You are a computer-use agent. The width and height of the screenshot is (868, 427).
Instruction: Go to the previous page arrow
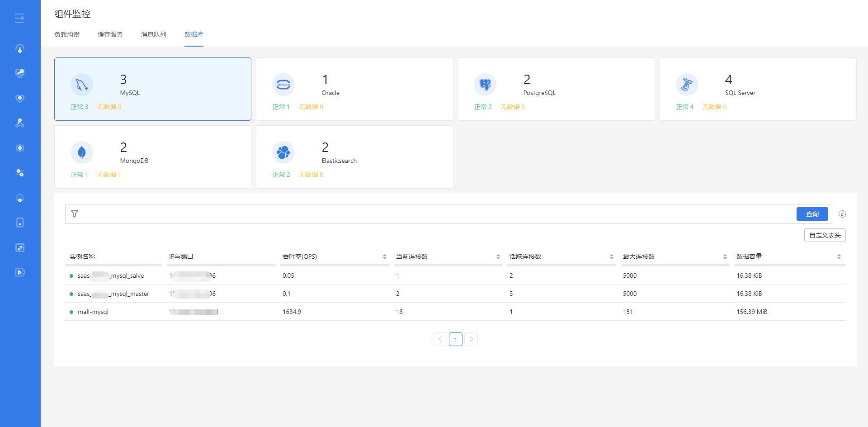pos(440,339)
